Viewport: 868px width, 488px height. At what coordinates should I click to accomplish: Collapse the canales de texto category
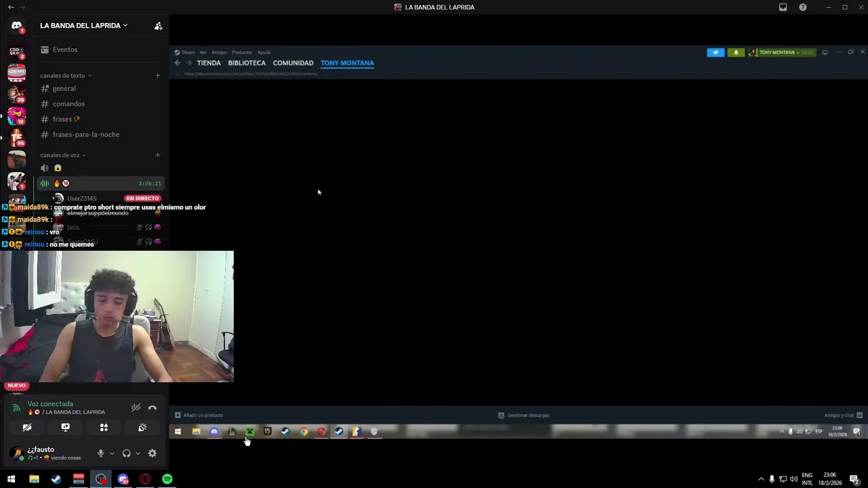coord(65,76)
